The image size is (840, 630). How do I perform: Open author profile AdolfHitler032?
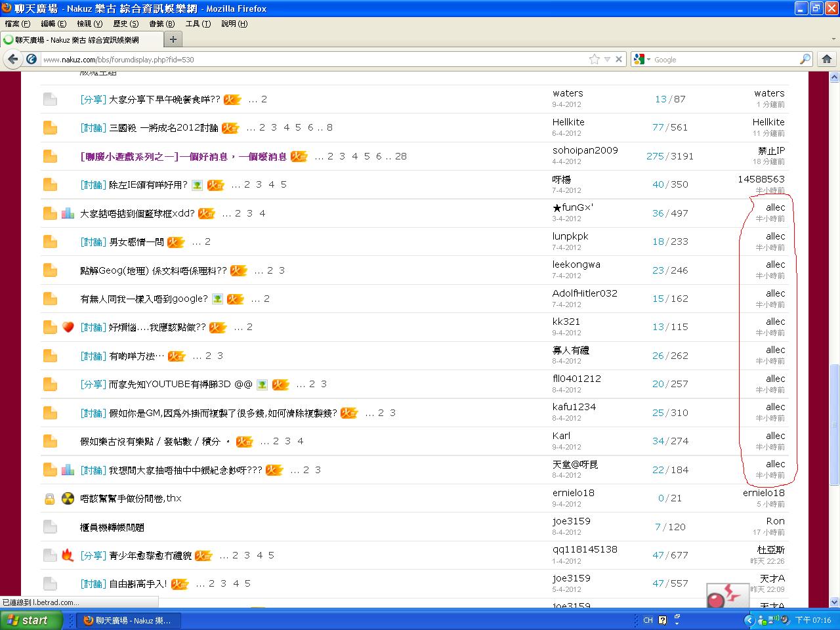(x=584, y=293)
